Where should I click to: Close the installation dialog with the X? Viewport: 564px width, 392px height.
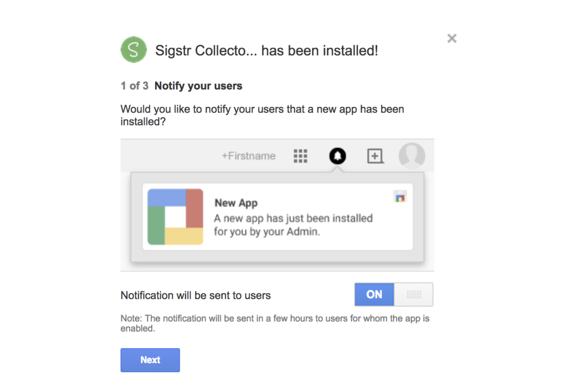point(452,39)
